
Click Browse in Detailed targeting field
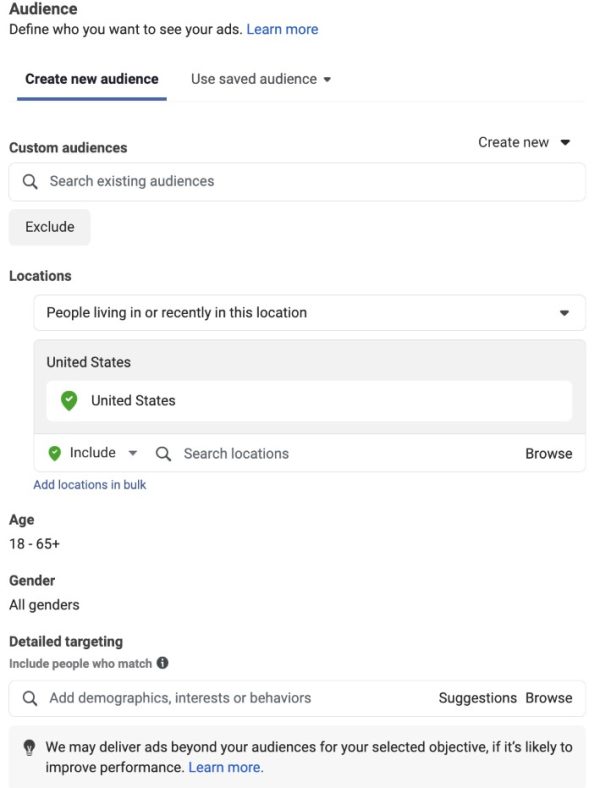pyautogui.click(x=549, y=698)
